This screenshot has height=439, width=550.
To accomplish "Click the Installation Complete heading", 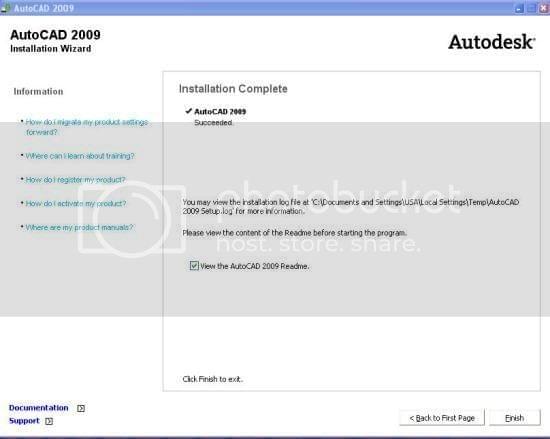I will [233, 89].
